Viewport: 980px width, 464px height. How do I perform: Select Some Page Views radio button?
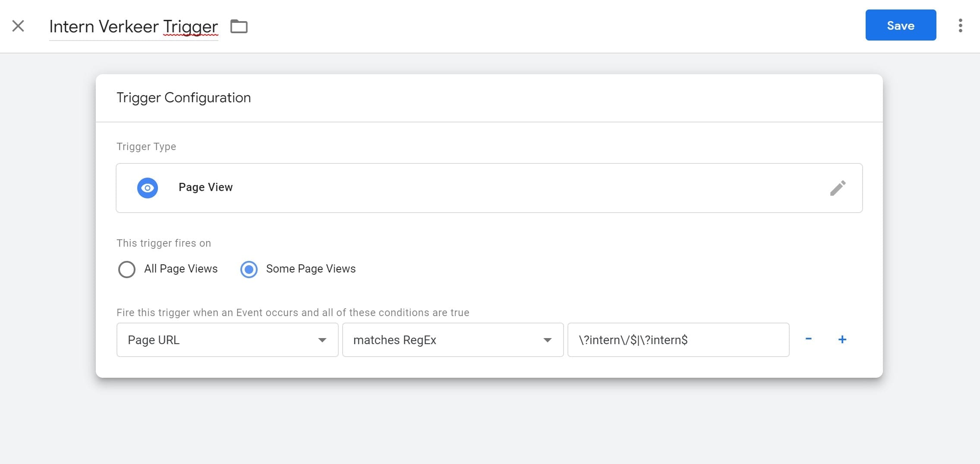[x=249, y=269]
